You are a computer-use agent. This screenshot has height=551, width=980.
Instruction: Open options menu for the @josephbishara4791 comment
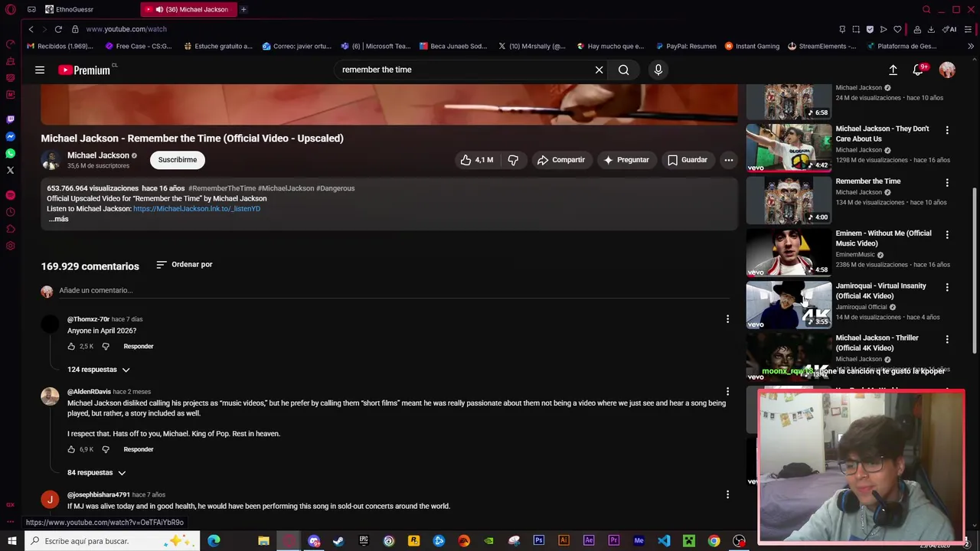(x=727, y=494)
